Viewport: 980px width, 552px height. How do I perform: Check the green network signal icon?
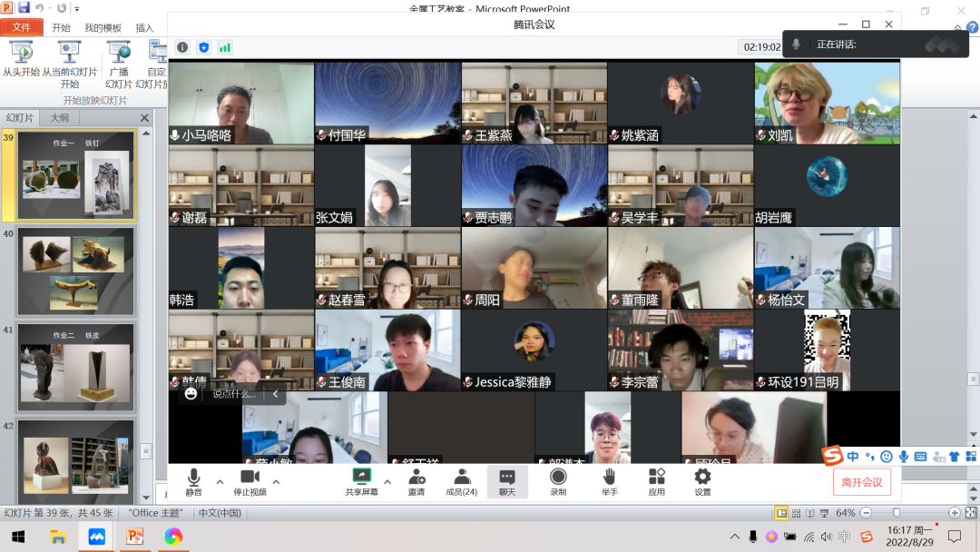(x=225, y=47)
